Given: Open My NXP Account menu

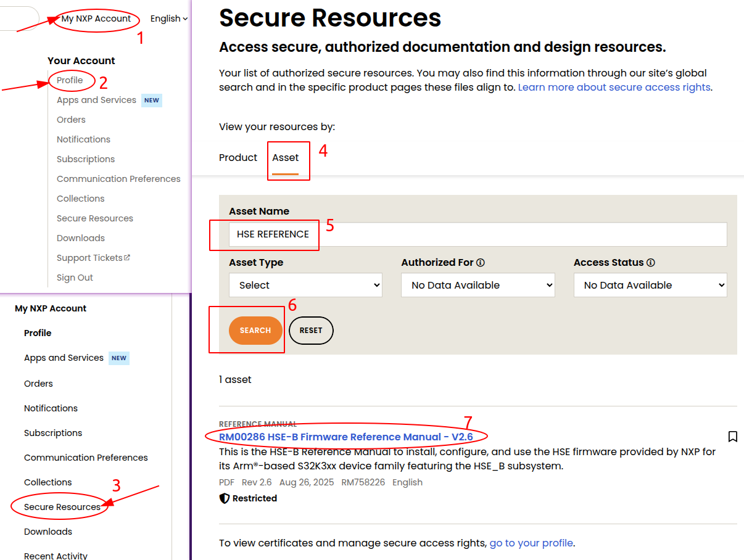Looking at the screenshot, I should (96, 19).
